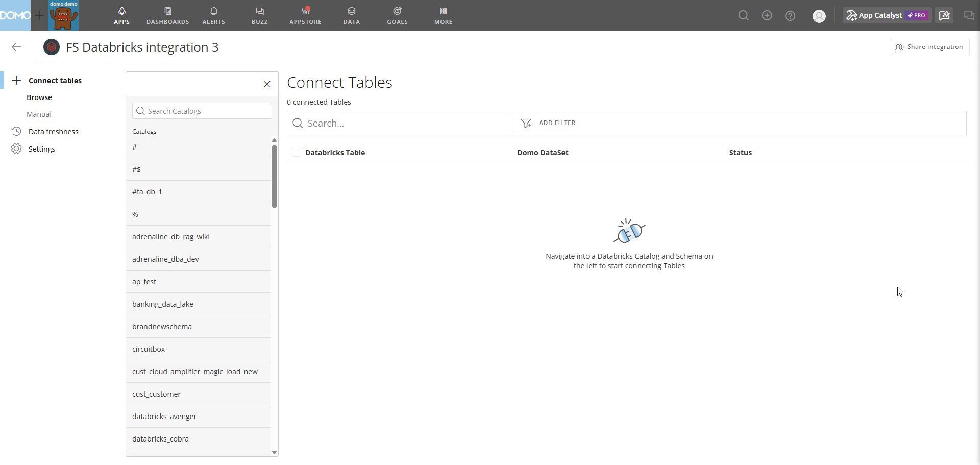Image resolution: width=980 pixels, height=465 pixels.
Task: Open databricks_cobra catalog
Action: pyautogui.click(x=198, y=439)
